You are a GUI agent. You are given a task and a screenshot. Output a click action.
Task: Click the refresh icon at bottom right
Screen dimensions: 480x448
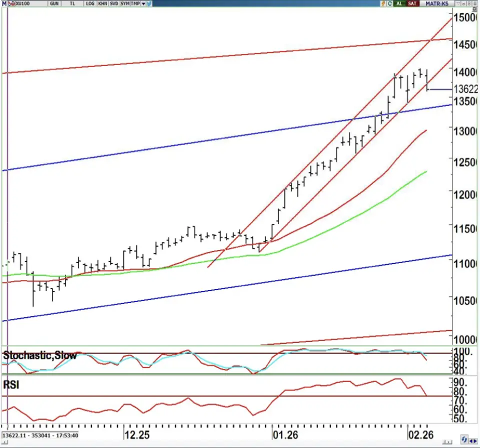tap(465, 439)
